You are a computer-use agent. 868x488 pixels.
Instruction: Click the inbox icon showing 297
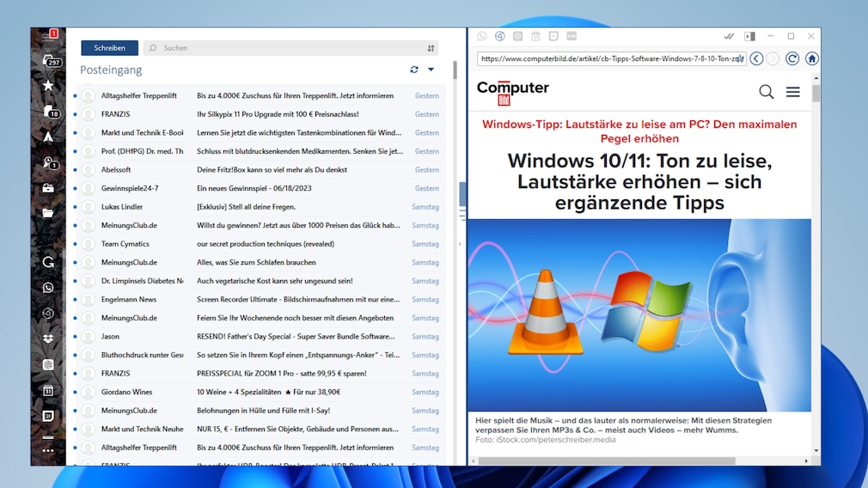pos(50,60)
